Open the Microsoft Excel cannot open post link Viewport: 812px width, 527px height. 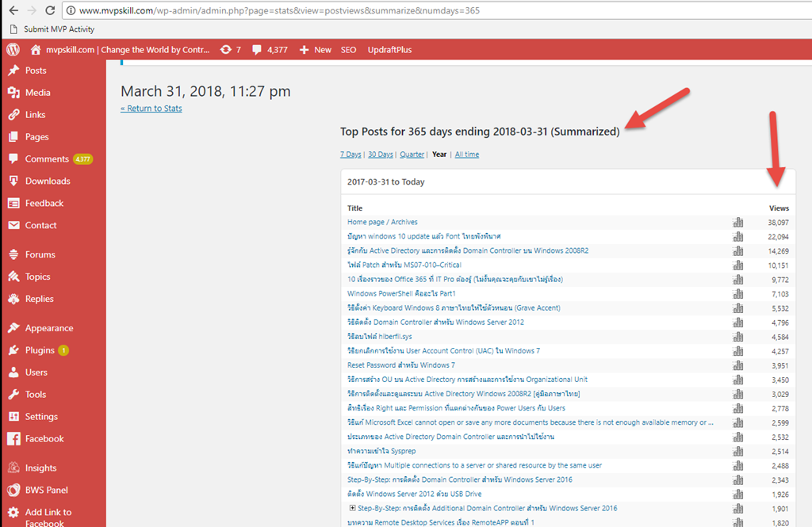[x=530, y=422]
